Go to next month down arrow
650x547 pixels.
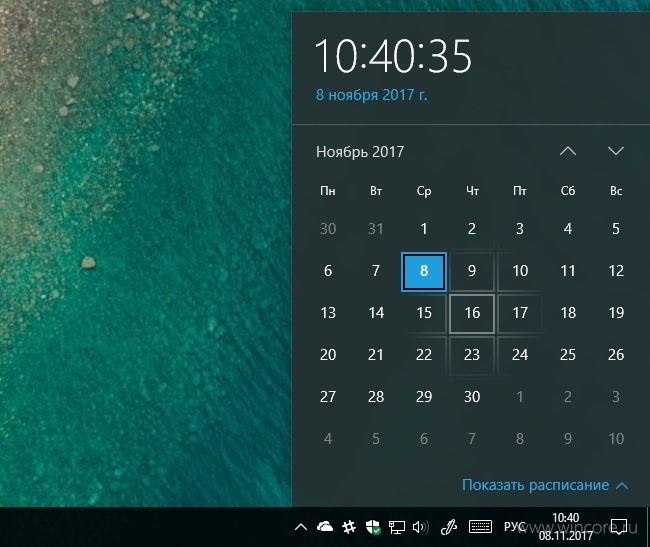(616, 151)
